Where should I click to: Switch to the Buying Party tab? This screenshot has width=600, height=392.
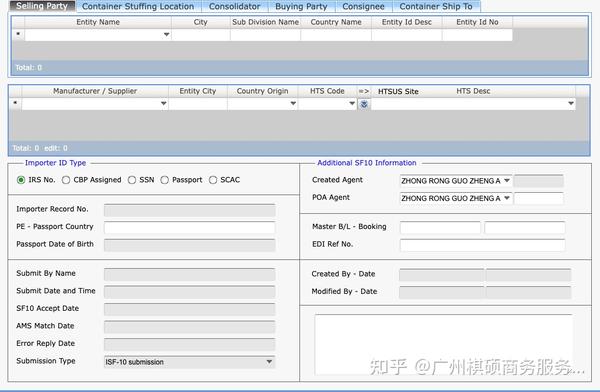tap(301, 7)
